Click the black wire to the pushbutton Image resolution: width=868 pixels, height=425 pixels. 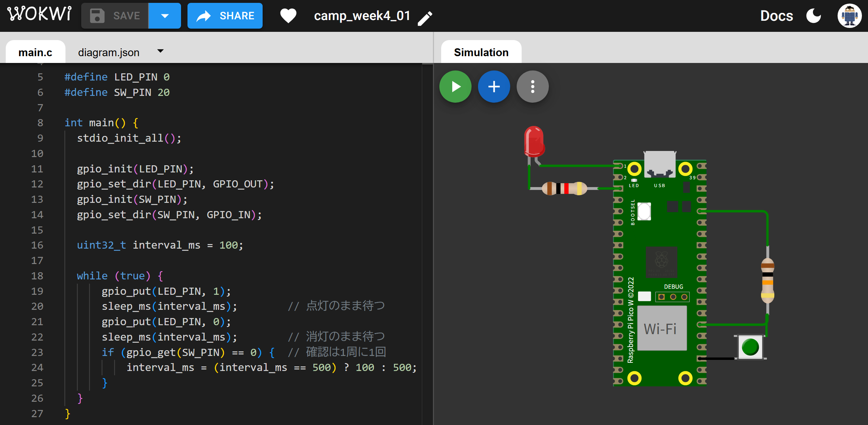coord(717,358)
